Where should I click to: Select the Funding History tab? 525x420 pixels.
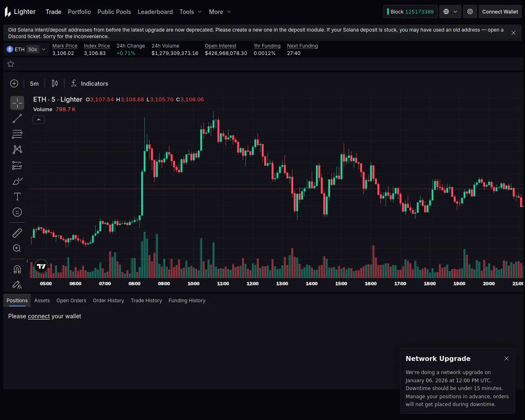point(187,301)
